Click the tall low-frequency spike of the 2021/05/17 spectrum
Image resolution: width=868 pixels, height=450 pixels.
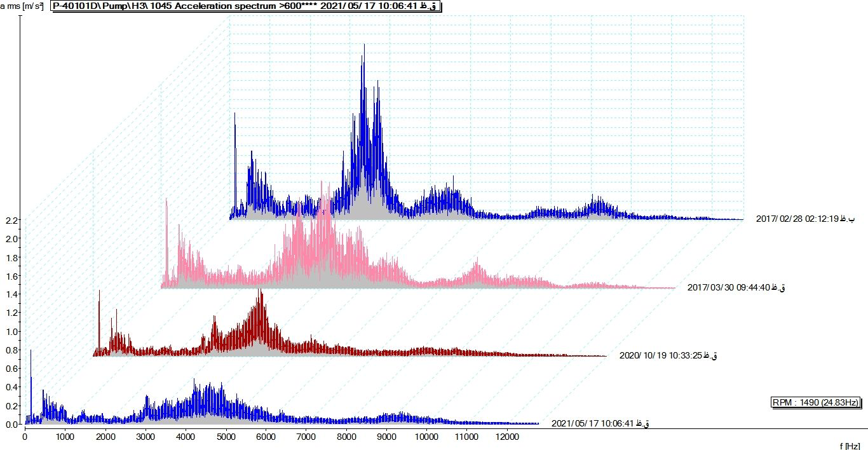(31, 351)
